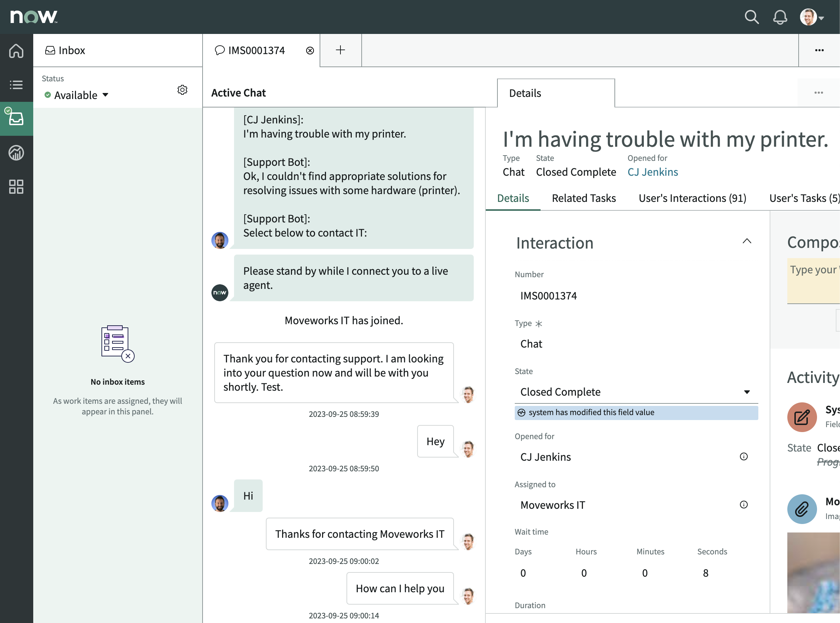Open the apps grid sidebar icon
This screenshot has height=623, width=840.
pyautogui.click(x=16, y=187)
